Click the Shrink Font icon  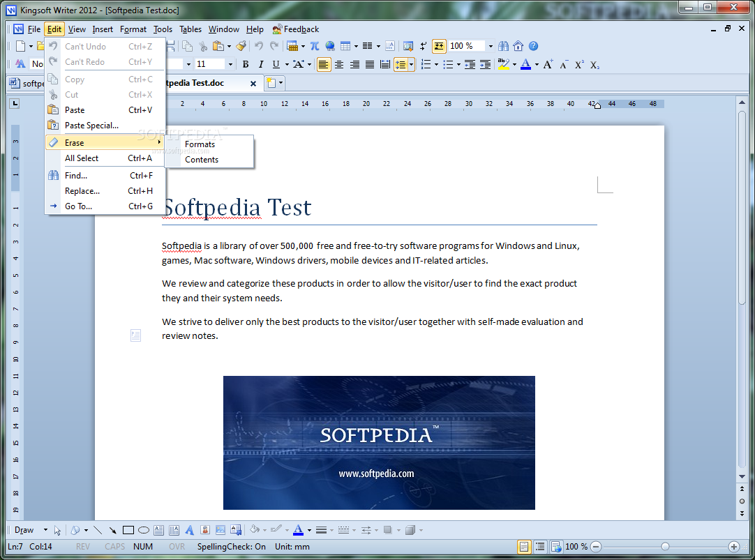coord(563,64)
